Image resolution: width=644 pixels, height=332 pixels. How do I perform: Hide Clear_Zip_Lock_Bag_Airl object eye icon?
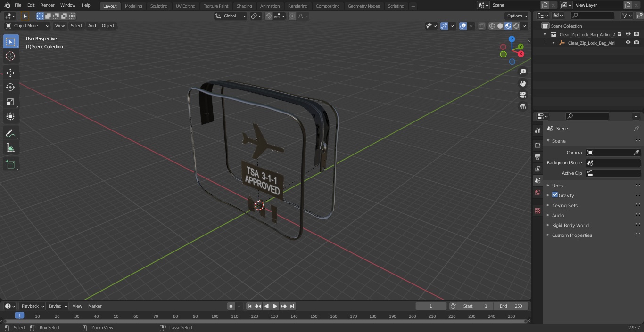(x=628, y=42)
